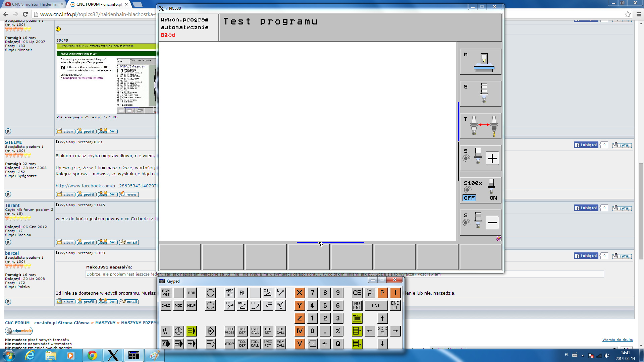Click the Windows Start button
The height and width of the screenshot is (362, 644).
(9, 355)
